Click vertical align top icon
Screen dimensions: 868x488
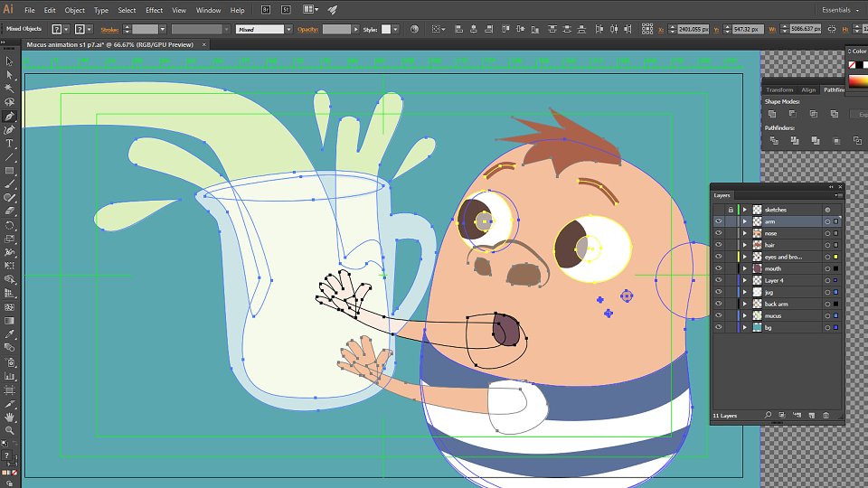click(506, 29)
